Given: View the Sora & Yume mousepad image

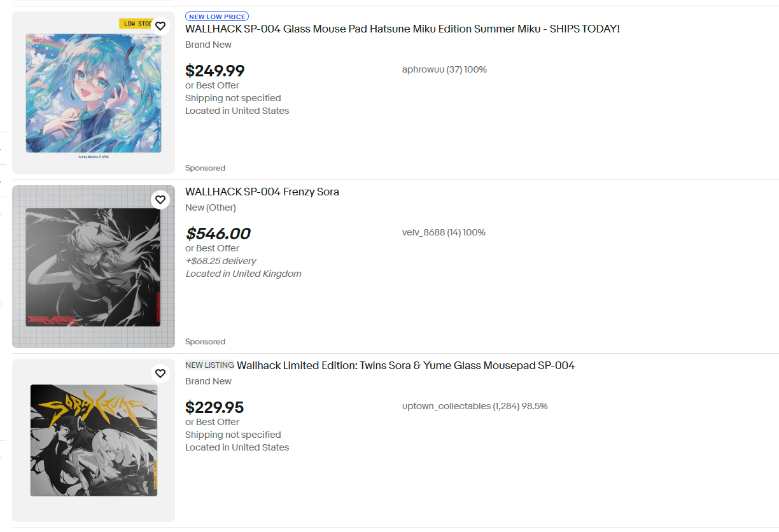Looking at the screenshot, I should [93, 440].
